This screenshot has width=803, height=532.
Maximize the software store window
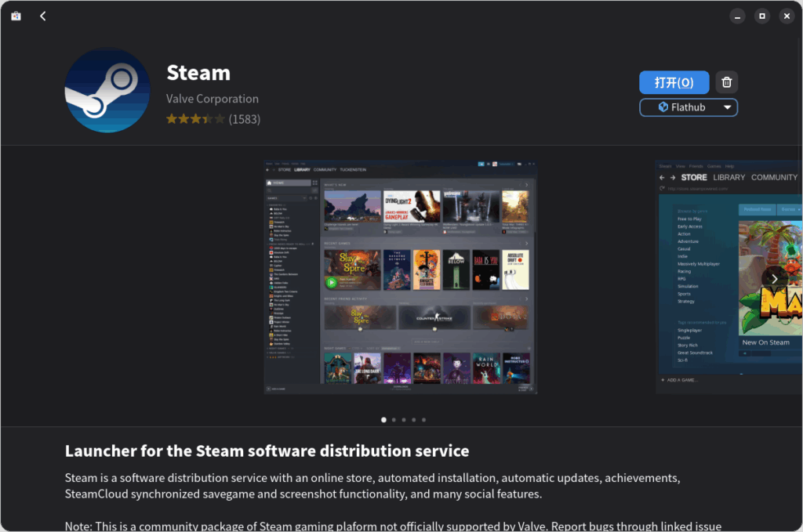point(762,16)
